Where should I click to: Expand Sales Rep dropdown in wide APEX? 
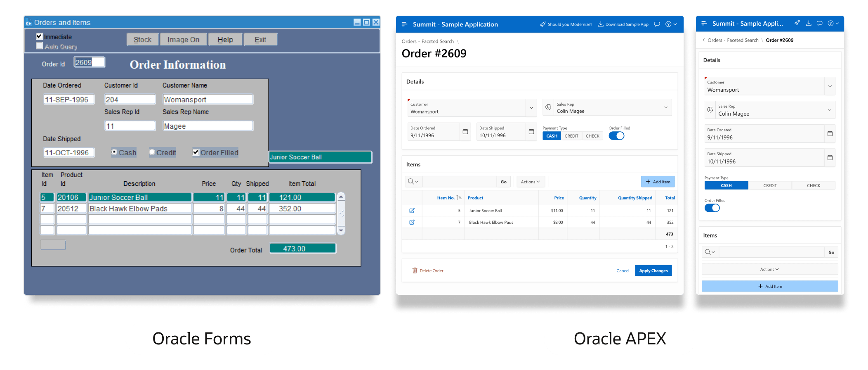[666, 107]
